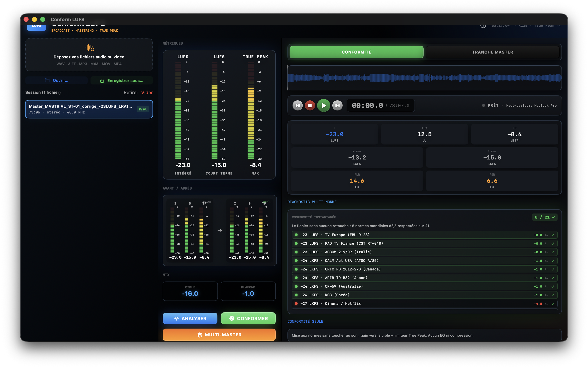The image size is (588, 368).
Task: Click the CONFORMER button
Action: [x=248, y=318]
